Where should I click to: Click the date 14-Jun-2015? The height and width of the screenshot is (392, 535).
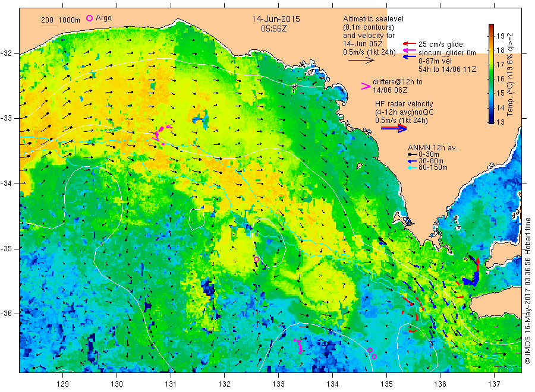(276, 19)
